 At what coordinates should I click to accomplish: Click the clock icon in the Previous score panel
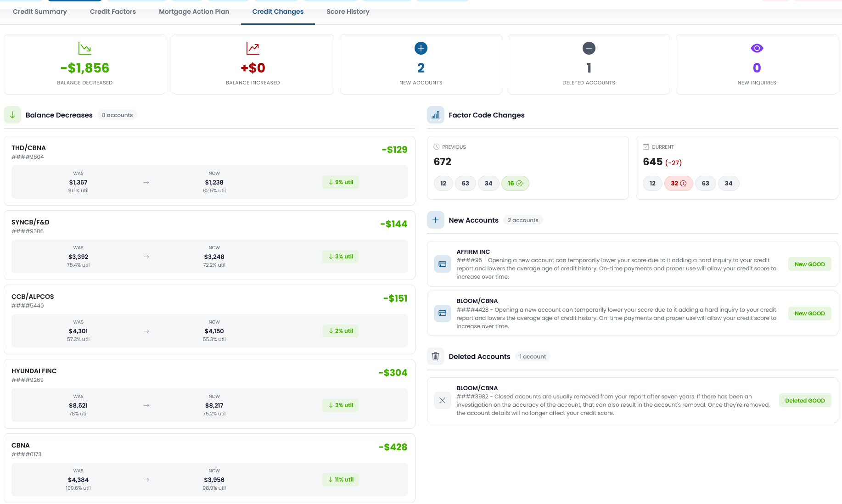437,147
